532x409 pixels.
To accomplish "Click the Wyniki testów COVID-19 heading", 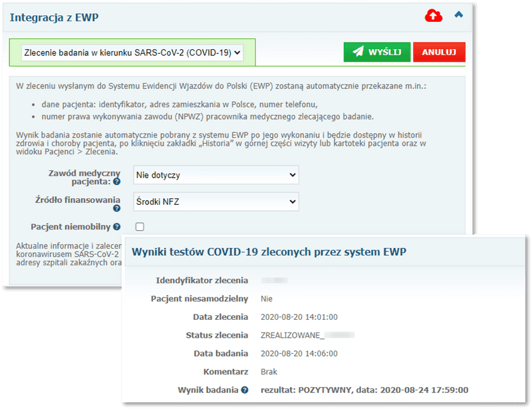I will 269,252.
